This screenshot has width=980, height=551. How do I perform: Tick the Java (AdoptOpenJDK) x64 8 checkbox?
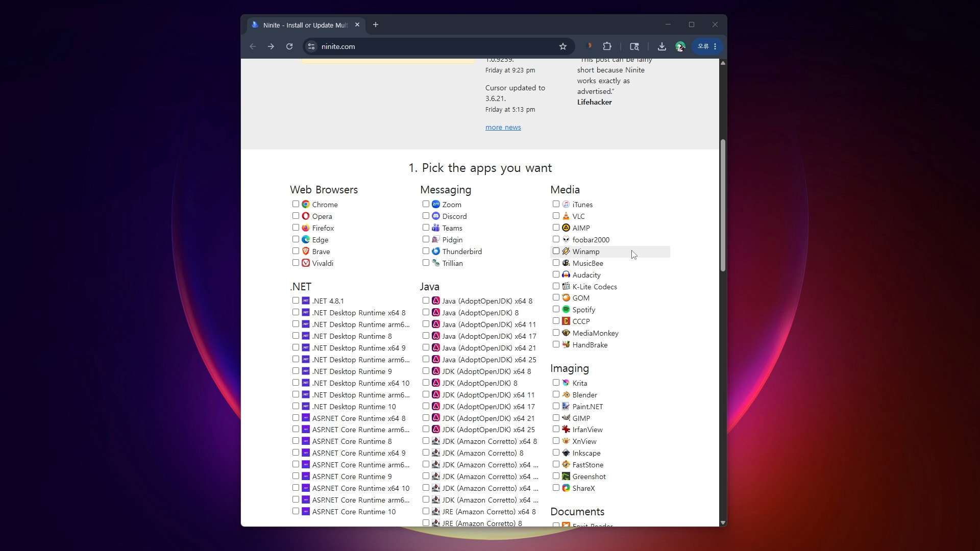(426, 300)
